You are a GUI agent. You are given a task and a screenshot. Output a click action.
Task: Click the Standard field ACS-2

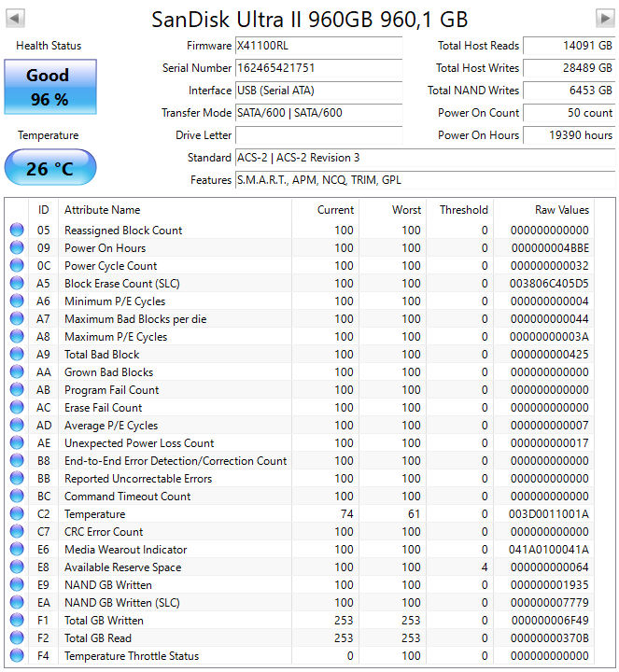point(425,158)
